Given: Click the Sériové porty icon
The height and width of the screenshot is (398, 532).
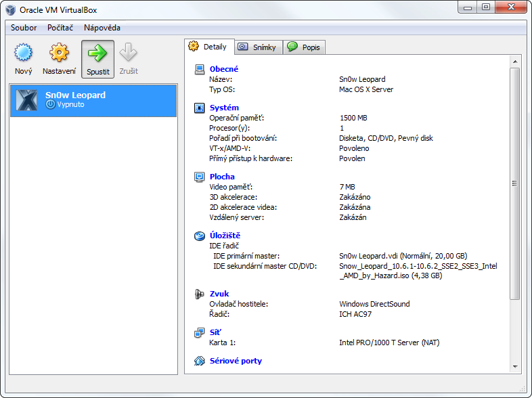Looking at the screenshot, I should (199, 361).
